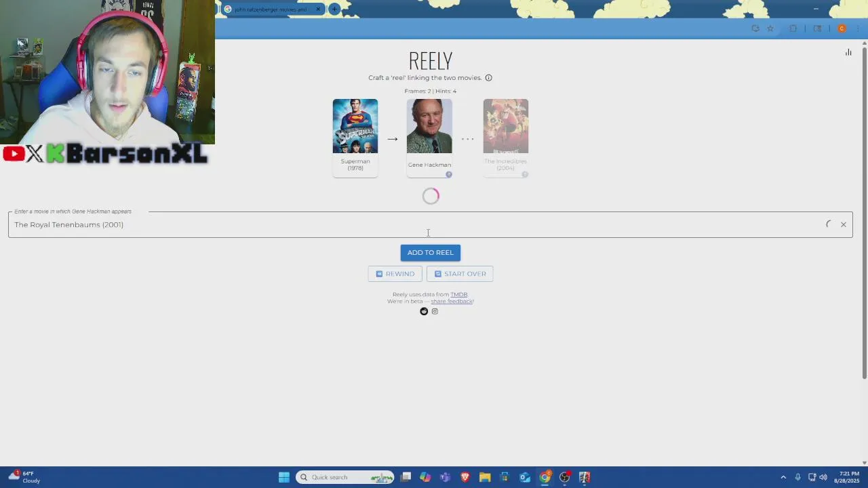Switch to Chrome in the taskbar
The height and width of the screenshot is (488, 868).
(x=545, y=477)
